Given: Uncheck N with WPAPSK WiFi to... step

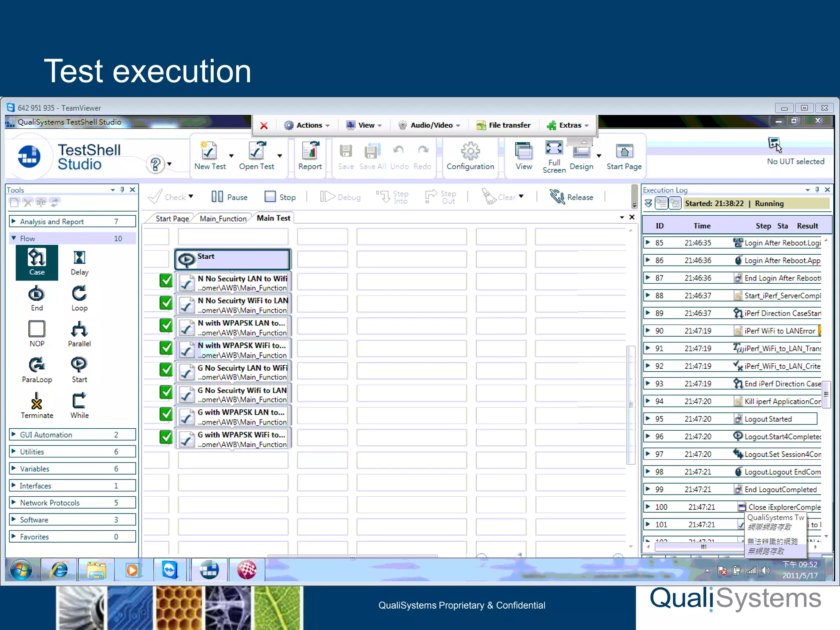Looking at the screenshot, I should click(x=166, y=348).
